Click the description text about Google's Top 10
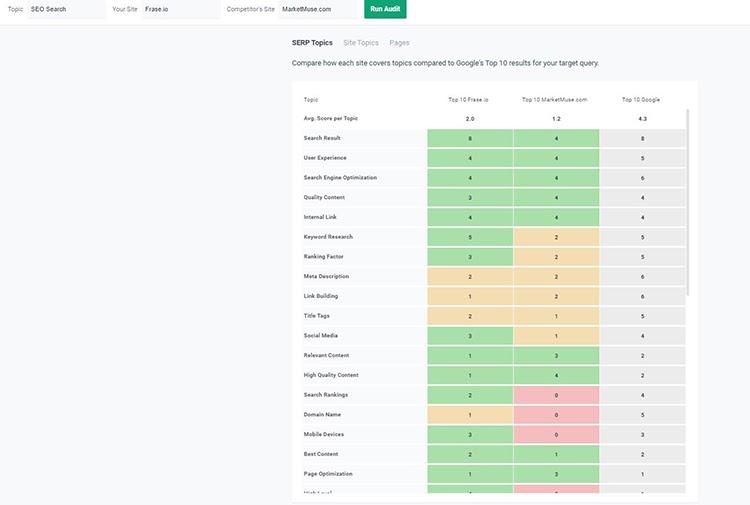 pyautogui.click(x=445, y=63)
